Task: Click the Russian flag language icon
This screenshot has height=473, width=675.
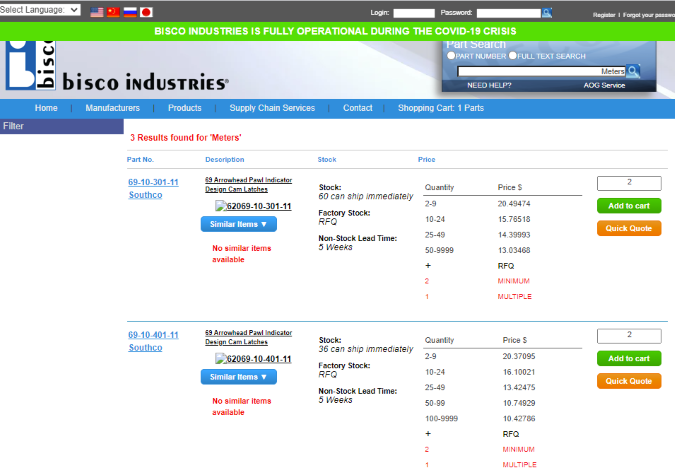Action: click(129, 13)
